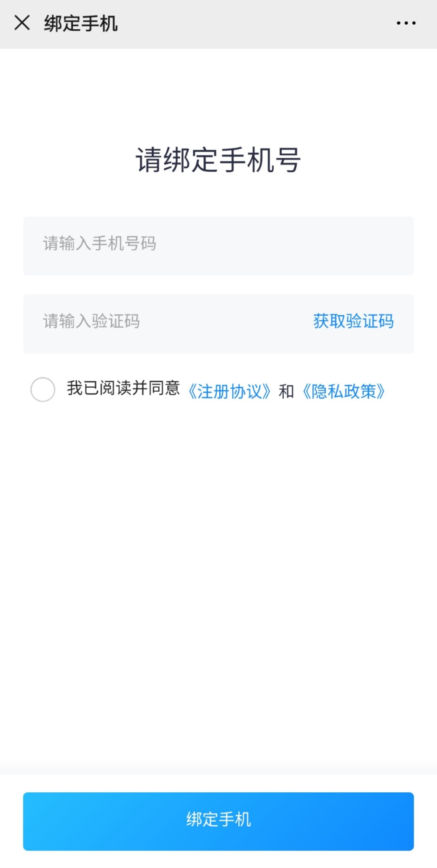Open the 《注册协议》 registration agreement link
The width and height of the screenshot is (437, 868).
click(x=229, y=391)
